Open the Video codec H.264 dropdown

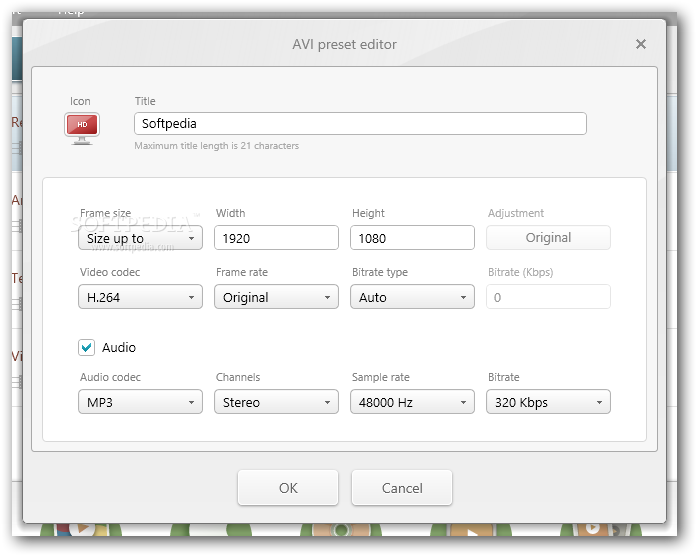tap(140, 297)
